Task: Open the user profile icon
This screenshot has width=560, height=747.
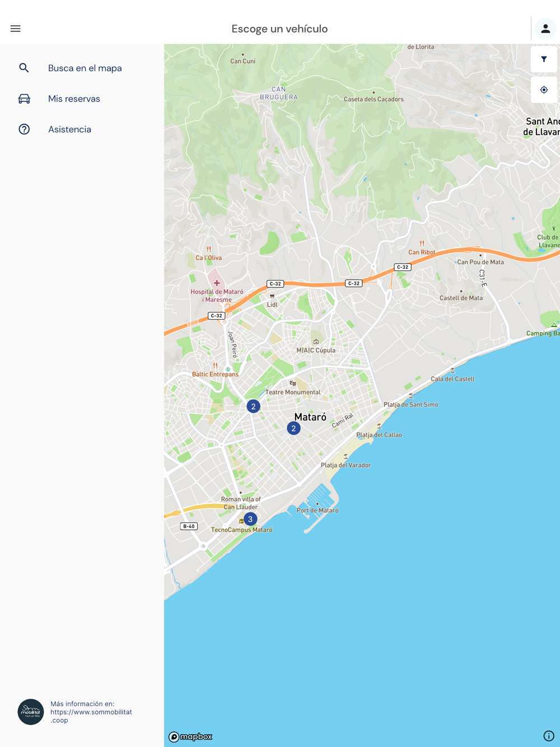Action: 545,29
